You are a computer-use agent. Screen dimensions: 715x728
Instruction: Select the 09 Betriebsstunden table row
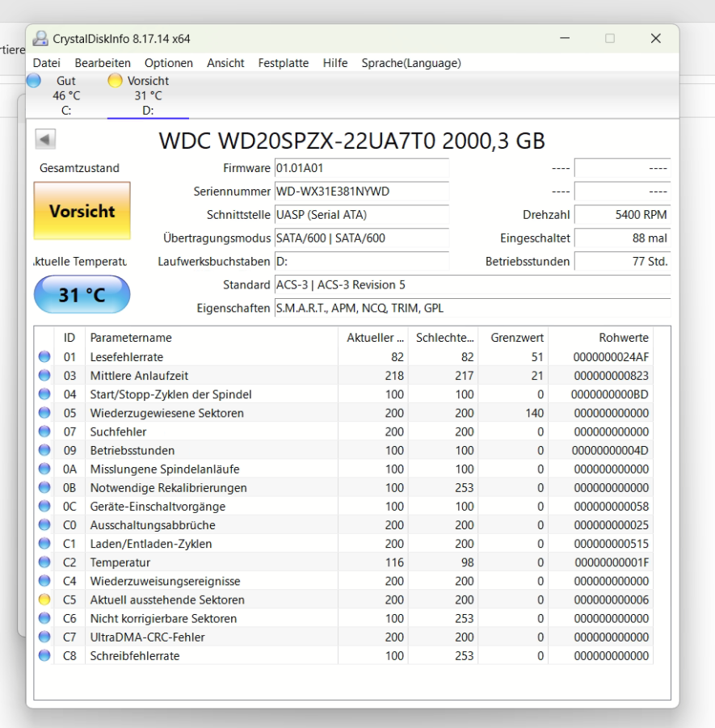[x=343, y=450]
